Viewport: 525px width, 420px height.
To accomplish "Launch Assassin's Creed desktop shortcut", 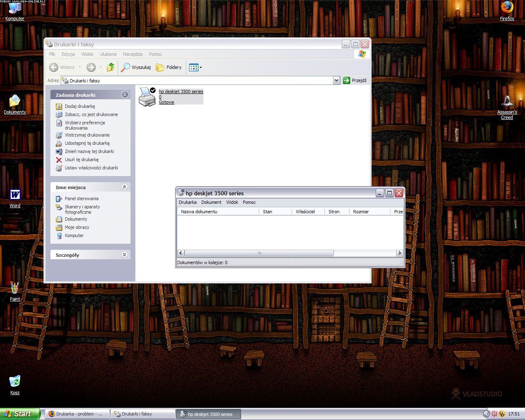I will click(507, 107).
